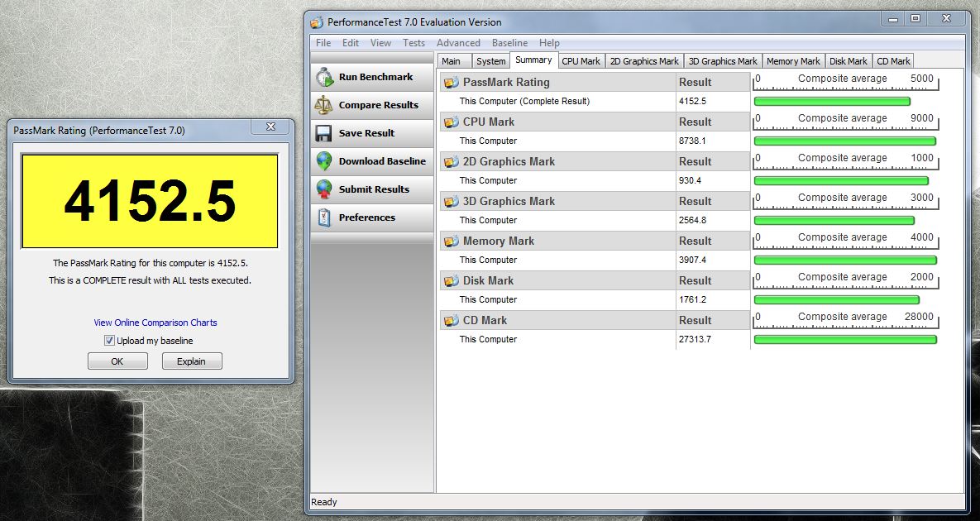Click the CPU Mark row icon
Screen dimensions: 980x521
(x=451, y=122)
